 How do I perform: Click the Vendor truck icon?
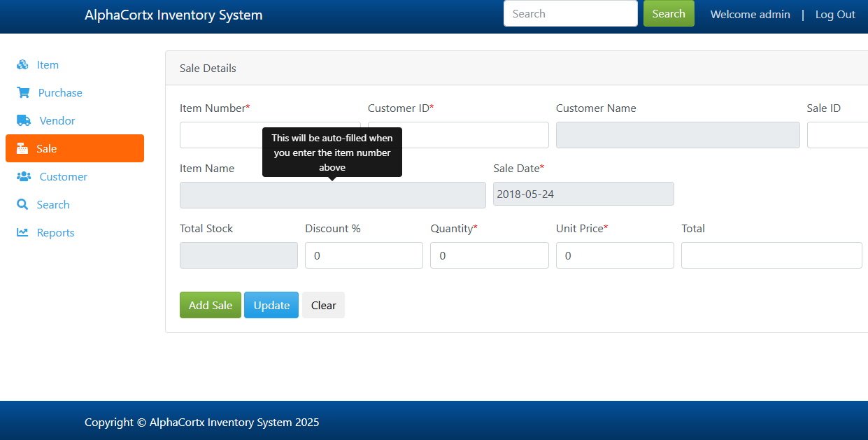coord(24,121)
